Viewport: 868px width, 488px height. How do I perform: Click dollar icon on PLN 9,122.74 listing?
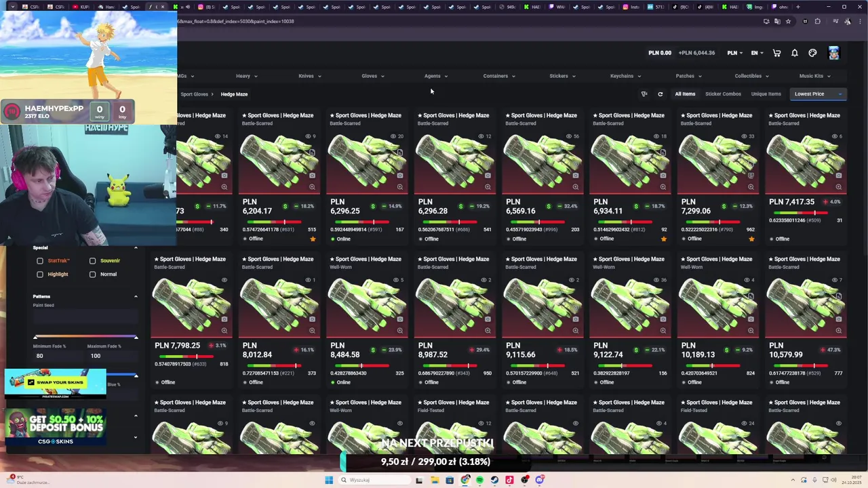636,350
